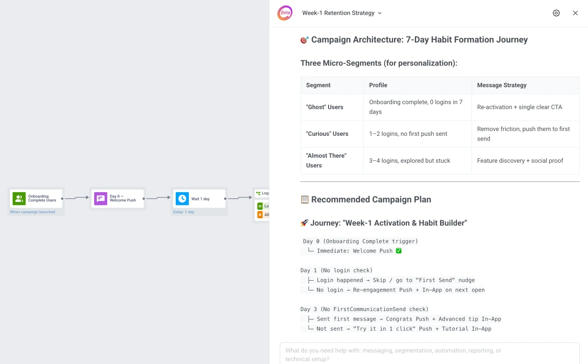
Task: Select the green Onboarding Complete Users audience icon
Action: [x=19, y=198]
